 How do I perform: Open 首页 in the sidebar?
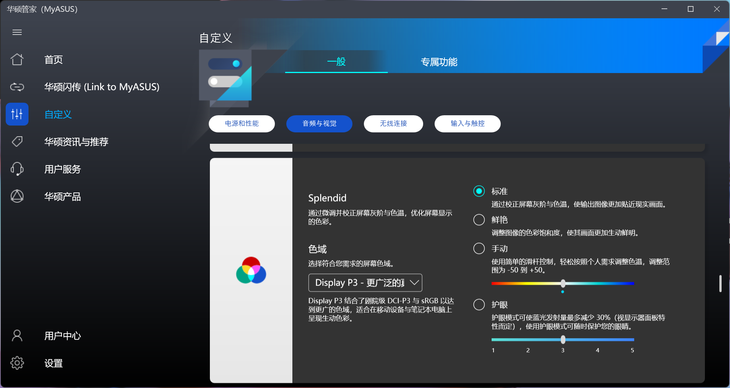[54, 60]
